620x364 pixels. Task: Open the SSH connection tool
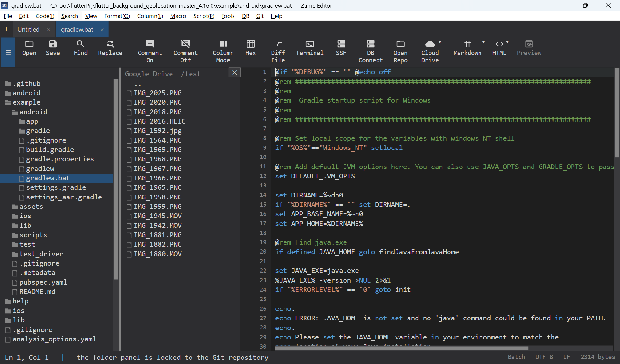[x=341, y=48]
